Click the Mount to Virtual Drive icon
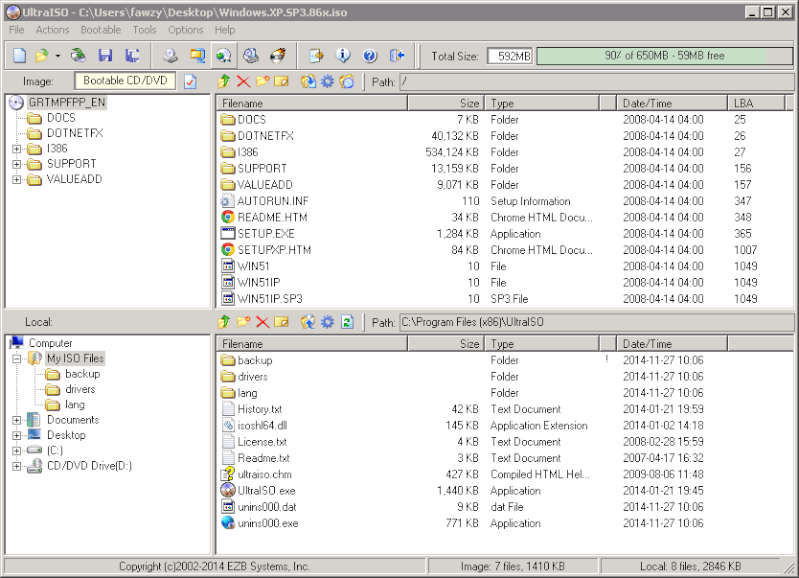Image resolution: width=799 pixels, height=578 pixels. pos(224,56)
